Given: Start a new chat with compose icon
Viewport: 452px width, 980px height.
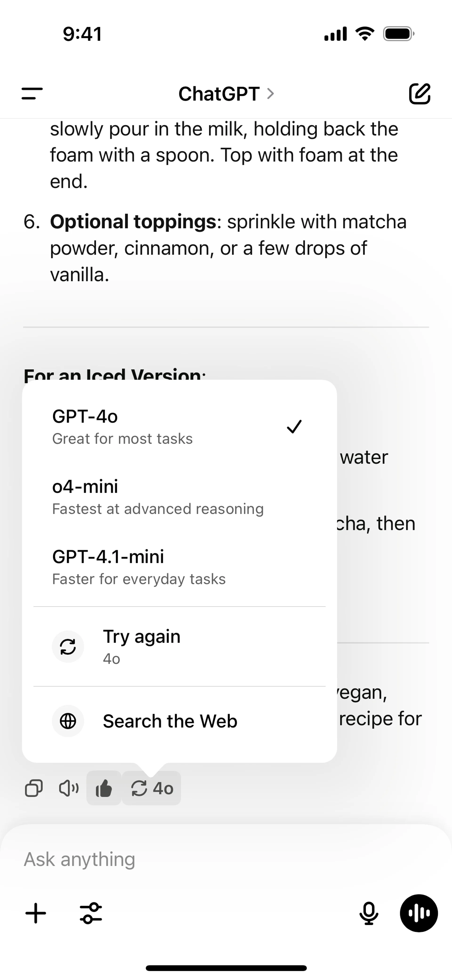Looking at the screenshot, I should pyautogui.click(x=419, y=93).
